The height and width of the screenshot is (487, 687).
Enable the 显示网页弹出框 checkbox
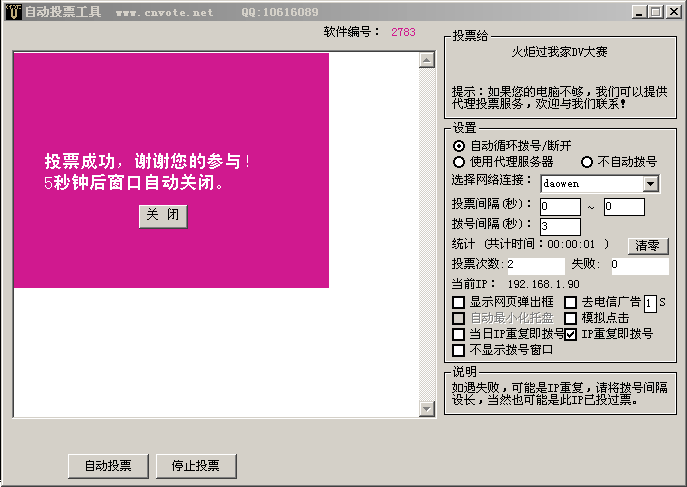pos(459,302)
